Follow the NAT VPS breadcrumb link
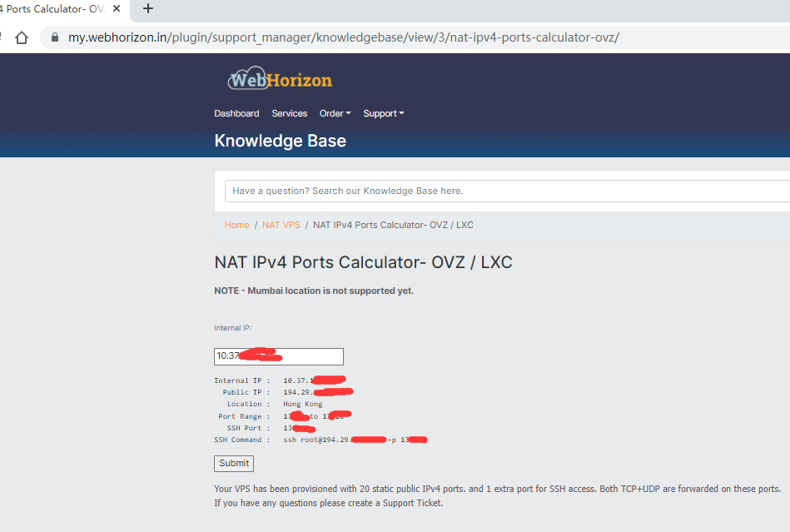The width and height of the screenshot is (790, 532). point(281,225)
